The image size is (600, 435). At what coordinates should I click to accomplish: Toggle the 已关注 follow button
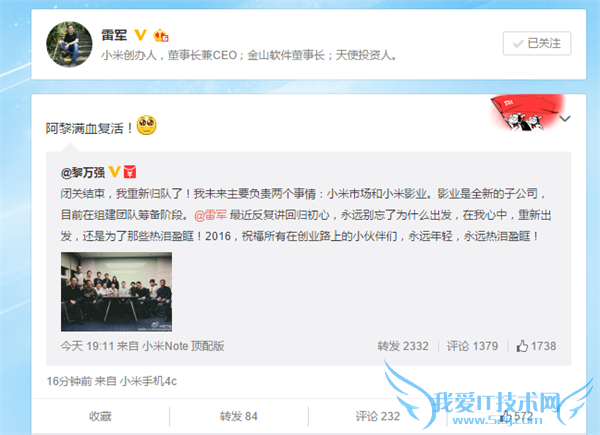point(537,43)
